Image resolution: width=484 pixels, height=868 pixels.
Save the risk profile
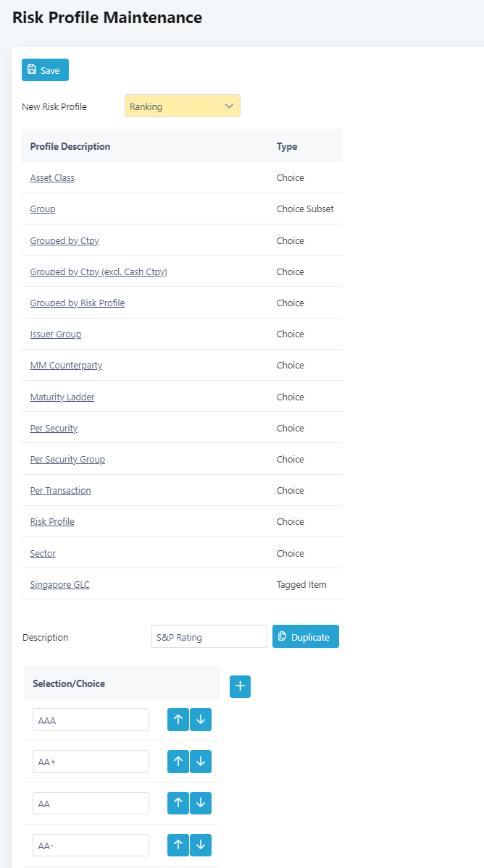point(45,69)
